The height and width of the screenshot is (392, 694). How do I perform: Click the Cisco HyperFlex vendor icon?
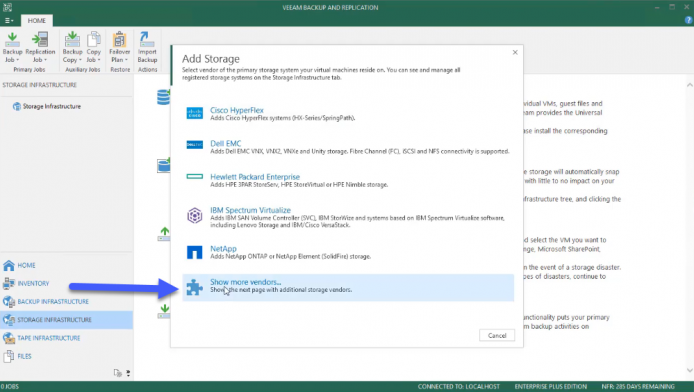194,113
